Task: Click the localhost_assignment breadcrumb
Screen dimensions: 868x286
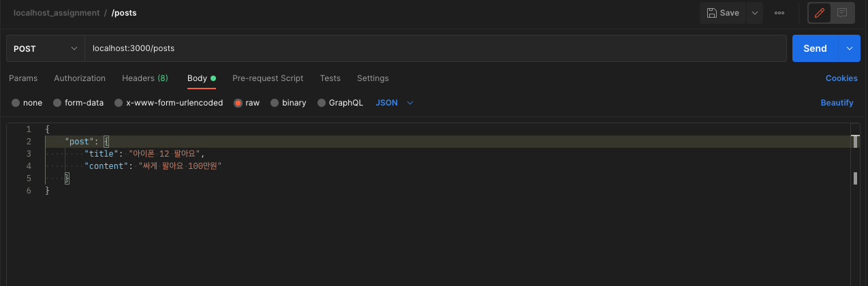Action: (56, 13)
